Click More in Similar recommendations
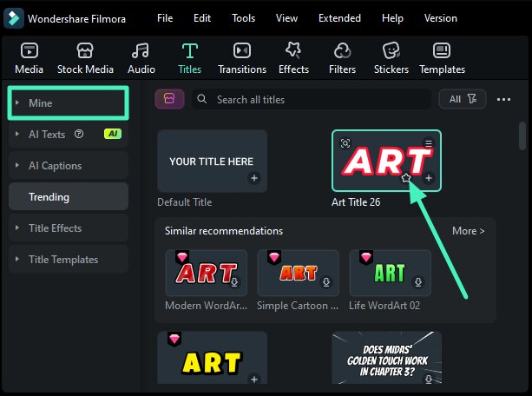 [469, 231]
